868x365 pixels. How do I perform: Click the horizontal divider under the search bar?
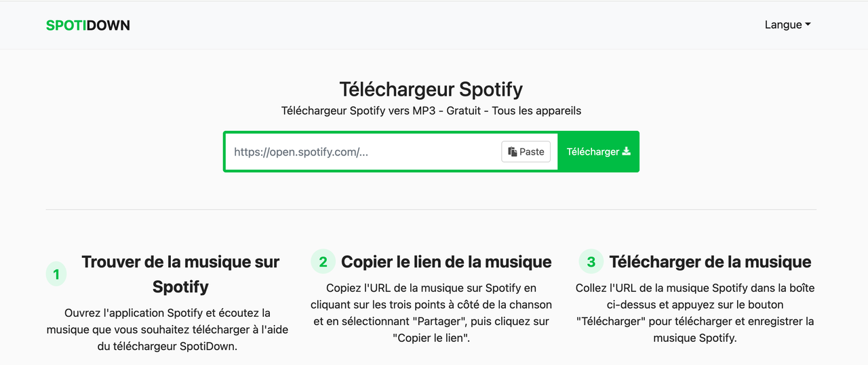(431, 210)
